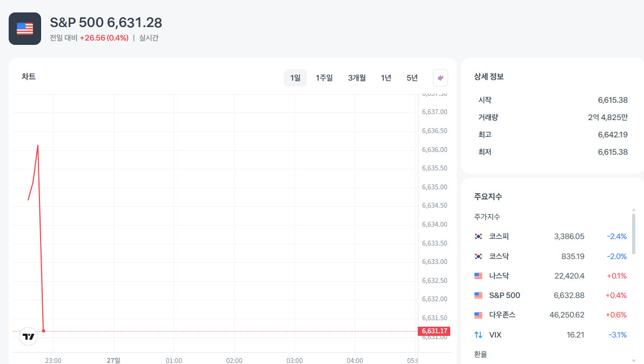Click the 주가지수 subsection label

pos(487,217)
